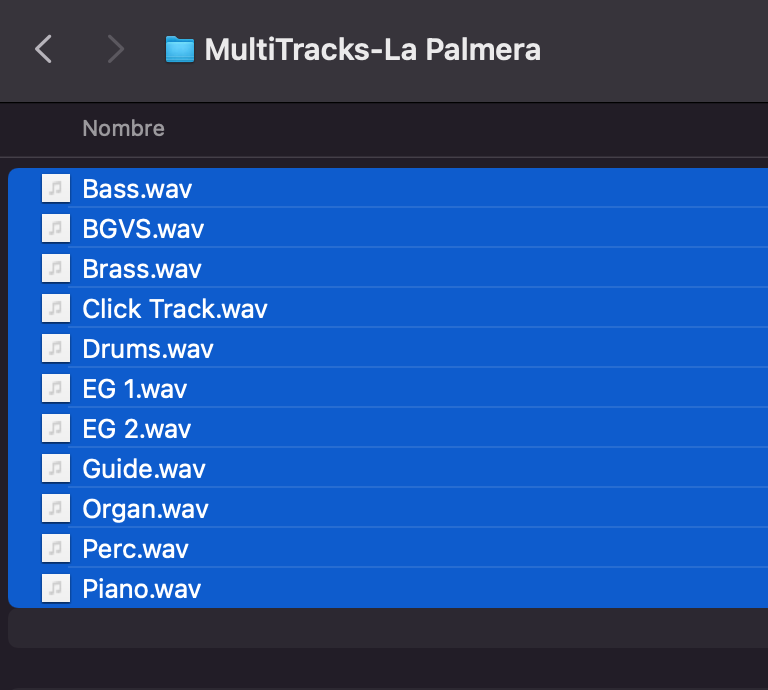The image size is (768, 690).
Task: Select the Perc.wav file name
Action: coord(135,549)
